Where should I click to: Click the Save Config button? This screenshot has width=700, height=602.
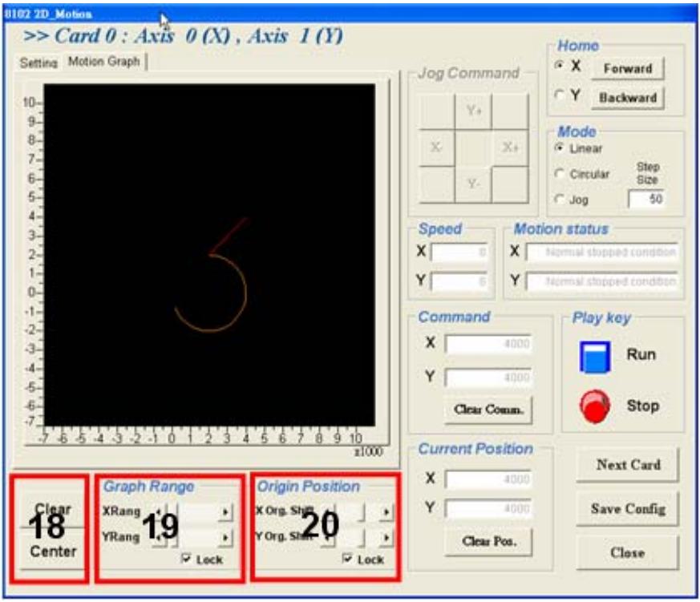(628, 509)
